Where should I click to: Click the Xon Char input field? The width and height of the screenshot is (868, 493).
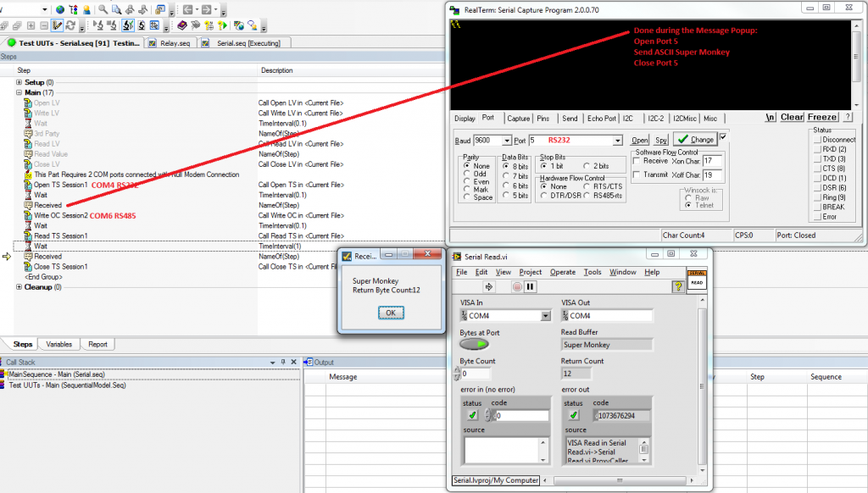[x=712, y=161]
